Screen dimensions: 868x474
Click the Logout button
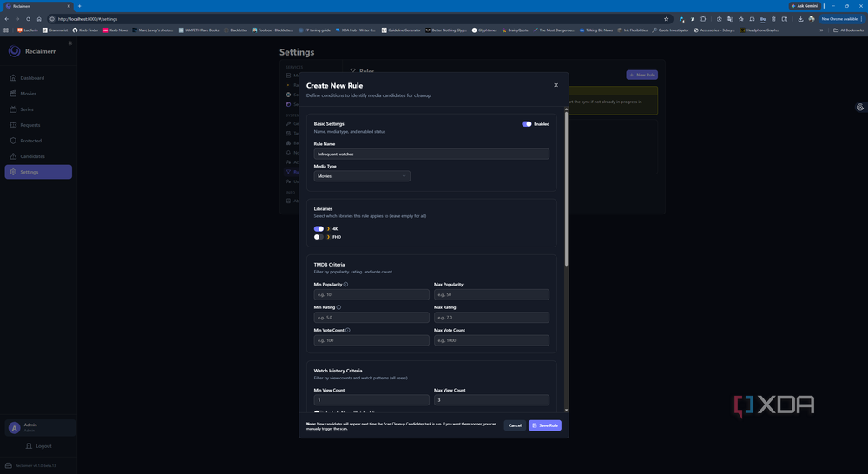click(x=39, y=445)
